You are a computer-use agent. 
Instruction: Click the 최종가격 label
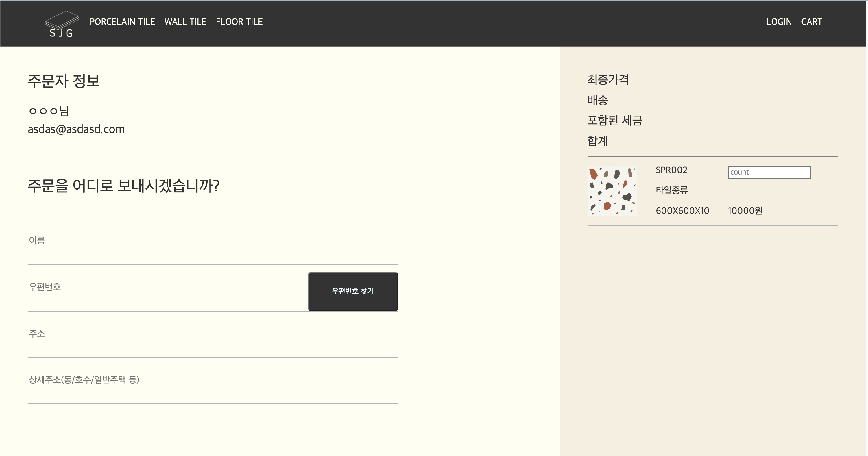point(608,79)
